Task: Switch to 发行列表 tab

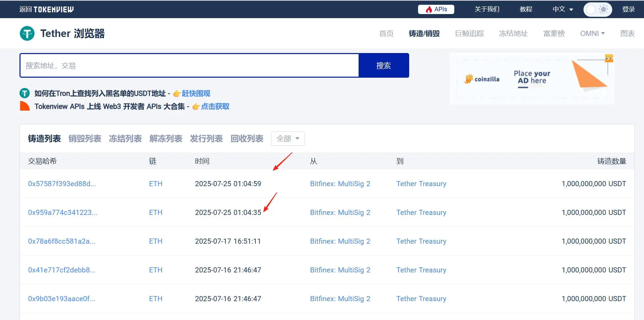Action: (206, 139)
